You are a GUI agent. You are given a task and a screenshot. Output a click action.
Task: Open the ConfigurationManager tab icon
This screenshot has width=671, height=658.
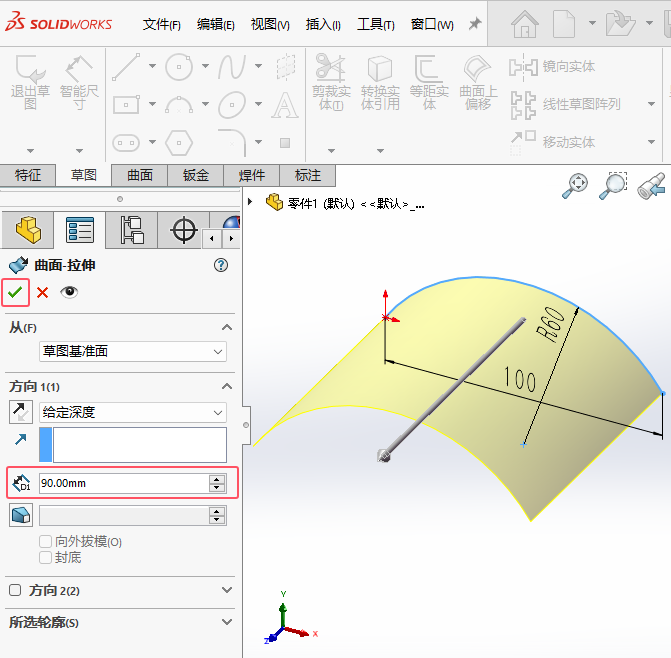point(132,230)
